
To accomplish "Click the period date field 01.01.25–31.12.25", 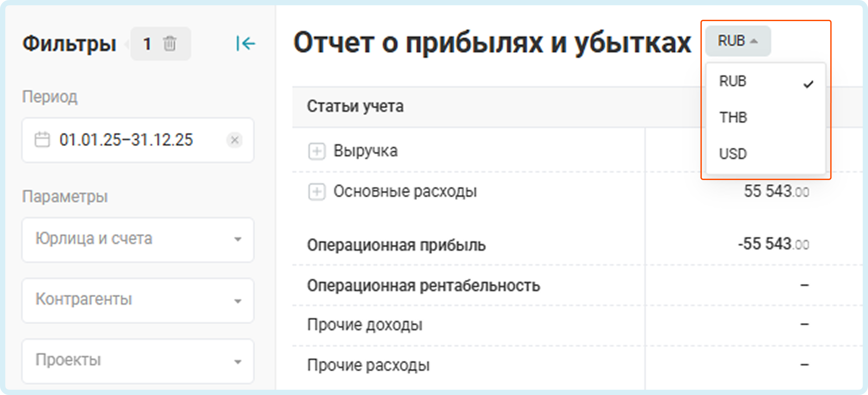I will click(x=126, y=140).
